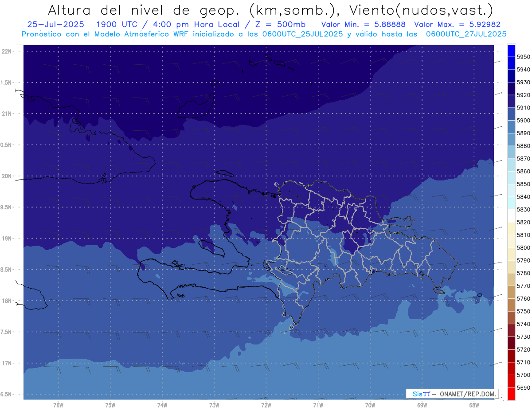This screenshot has height=411, width=532.
Task: Click legend swatch between 5810 and 5820
Action: click(511, 228)
